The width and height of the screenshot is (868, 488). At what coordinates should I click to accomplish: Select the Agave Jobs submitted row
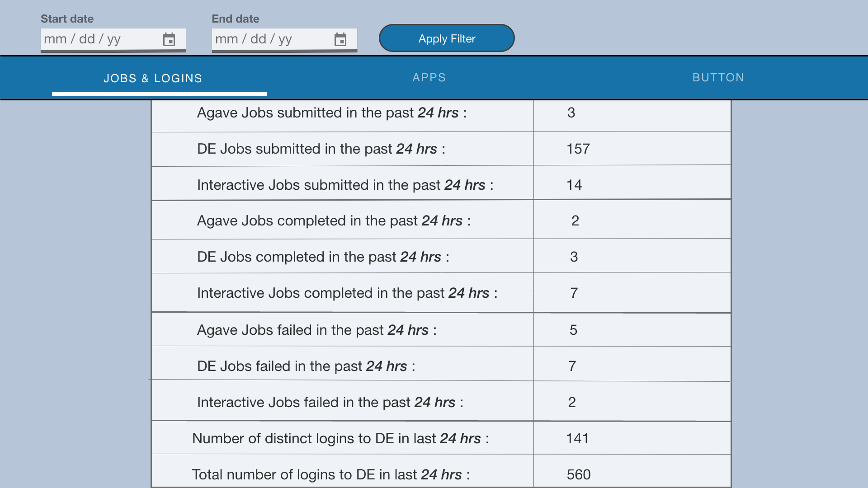tap(331, 113)
